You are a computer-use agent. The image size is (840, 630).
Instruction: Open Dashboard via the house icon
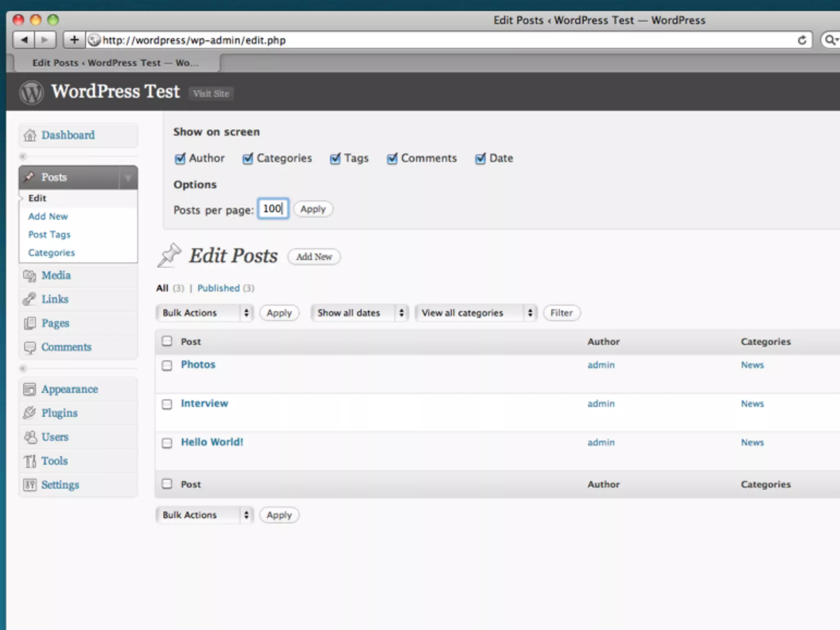point(30,135)
